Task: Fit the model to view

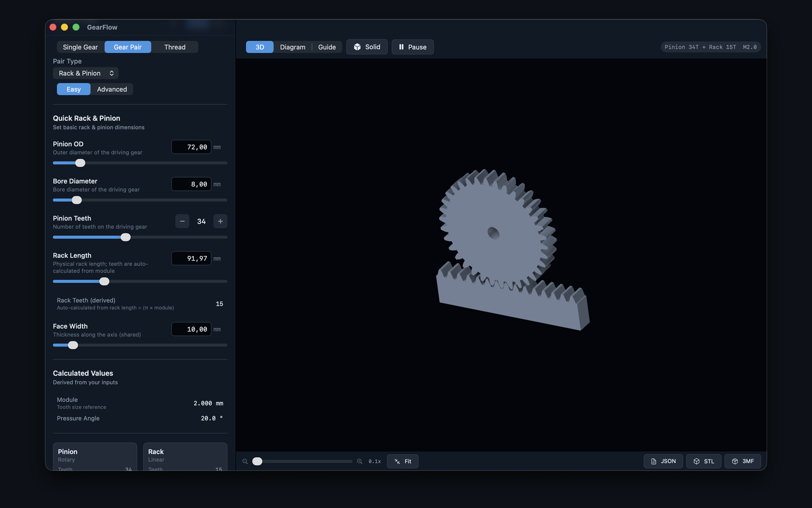Action: pyautogui.click(x=403, y=461)
